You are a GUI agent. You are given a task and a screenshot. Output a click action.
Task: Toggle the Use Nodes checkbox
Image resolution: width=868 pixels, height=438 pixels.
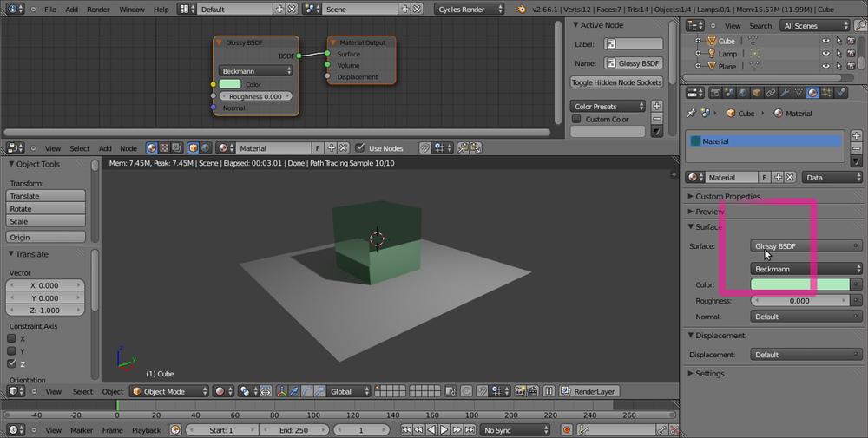coord(361,148)
